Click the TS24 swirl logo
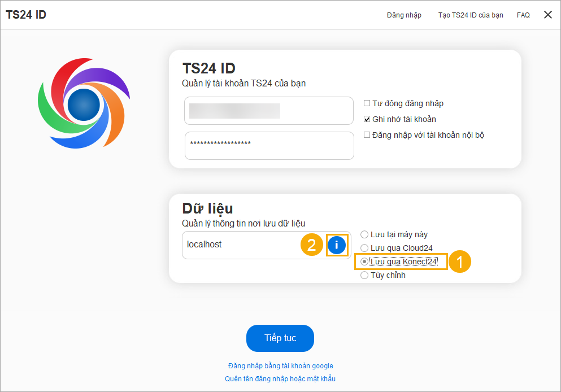 point(84,103)
